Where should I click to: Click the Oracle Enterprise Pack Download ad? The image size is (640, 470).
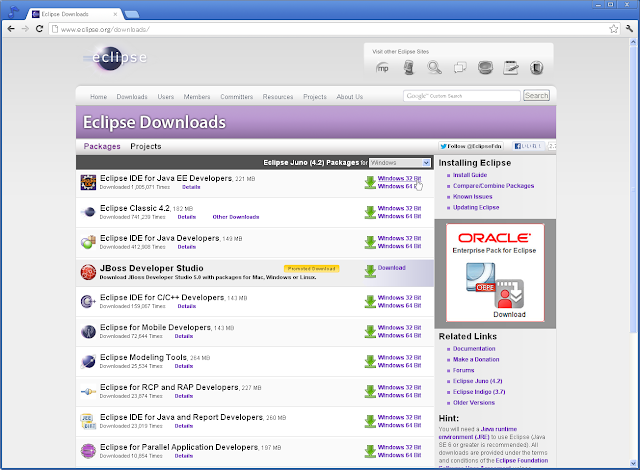pyautogui.click(x=495, y=273)
